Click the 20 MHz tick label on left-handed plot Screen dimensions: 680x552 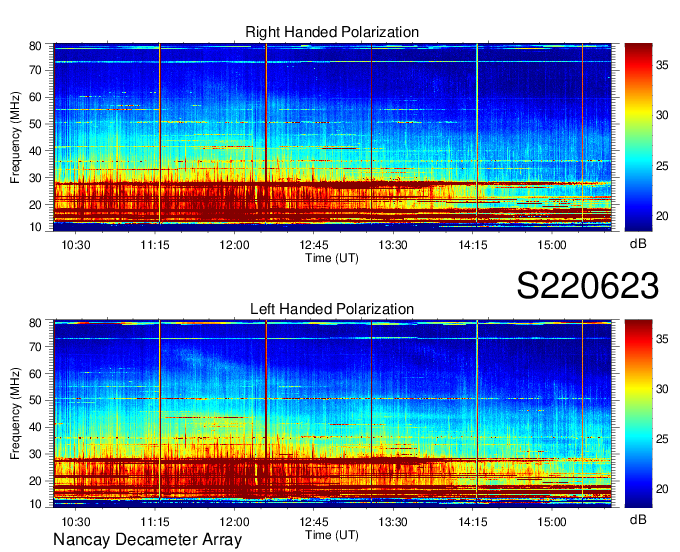[35, 481]
